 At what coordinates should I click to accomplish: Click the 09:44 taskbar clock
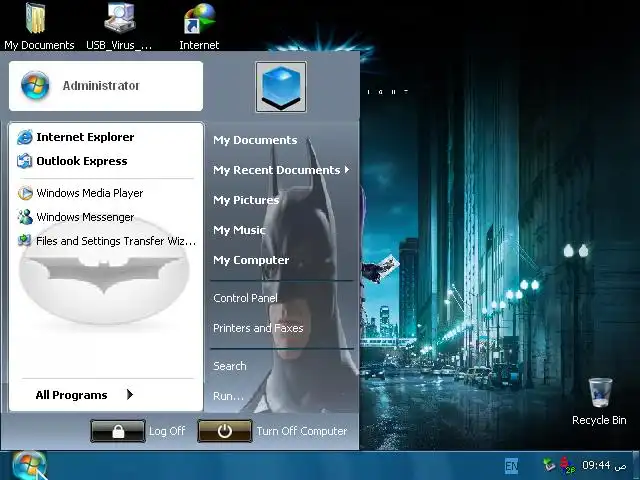(596, 465)
